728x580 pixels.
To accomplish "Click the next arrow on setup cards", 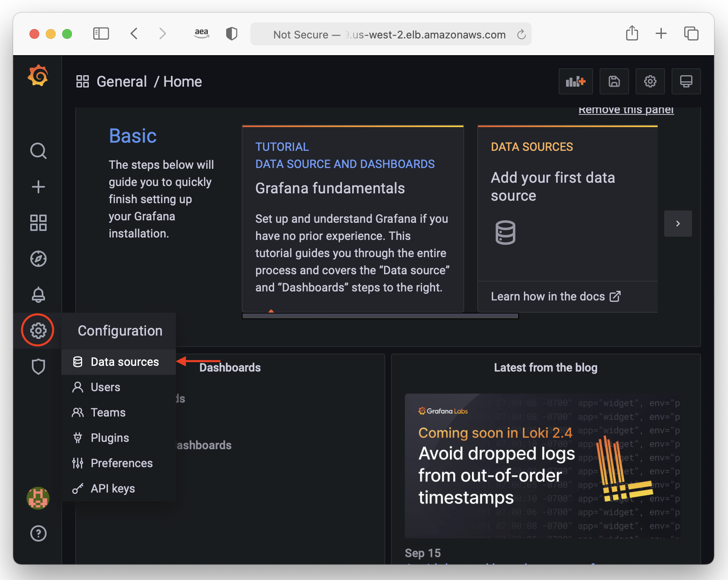I will [678, 224].
